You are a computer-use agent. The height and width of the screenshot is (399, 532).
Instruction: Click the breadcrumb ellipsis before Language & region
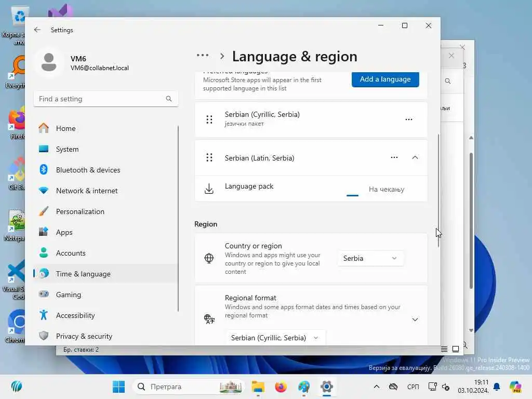pyautogui.click(x=203, y=55)
